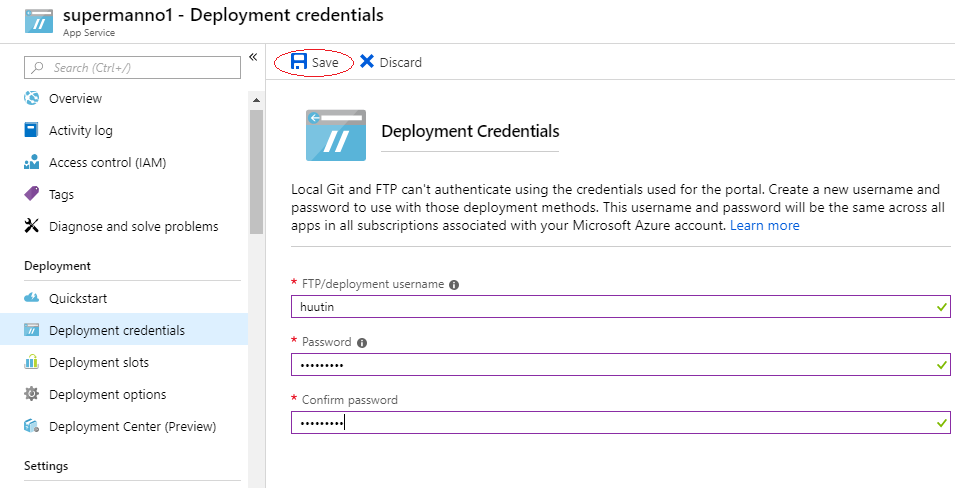Click the Deployment slots chart icon
The width and height of the screenshot is (955, 488).
pyautogui.click(x=31, y=362)
